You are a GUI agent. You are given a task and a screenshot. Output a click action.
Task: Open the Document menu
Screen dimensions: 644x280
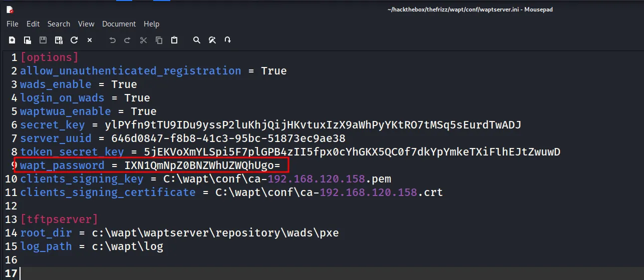point(119,24)
